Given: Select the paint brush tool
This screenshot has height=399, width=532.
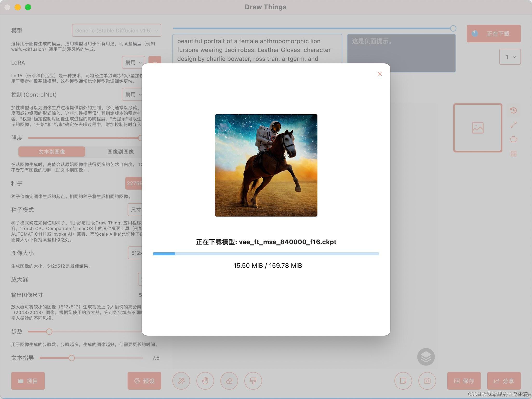Looking at the screenshot, I should [253, 381].
